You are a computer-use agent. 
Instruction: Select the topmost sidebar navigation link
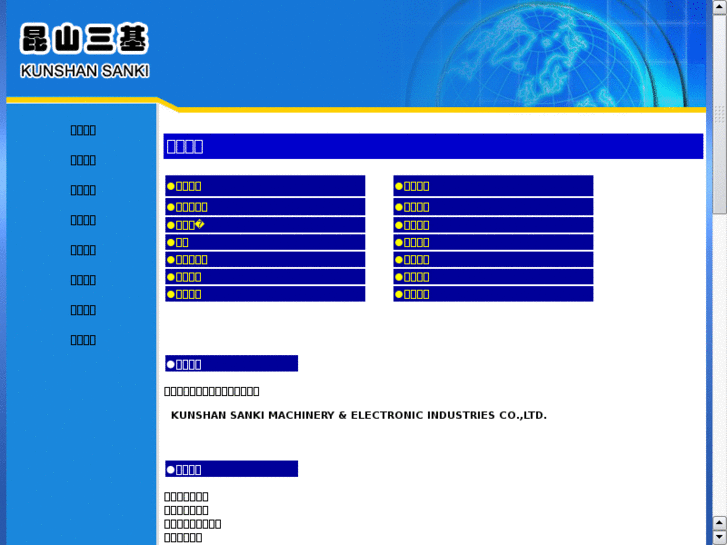coord(83,130)
